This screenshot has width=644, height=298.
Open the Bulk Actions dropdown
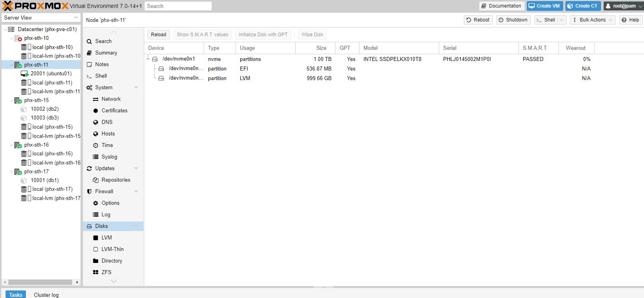[593, 20]
